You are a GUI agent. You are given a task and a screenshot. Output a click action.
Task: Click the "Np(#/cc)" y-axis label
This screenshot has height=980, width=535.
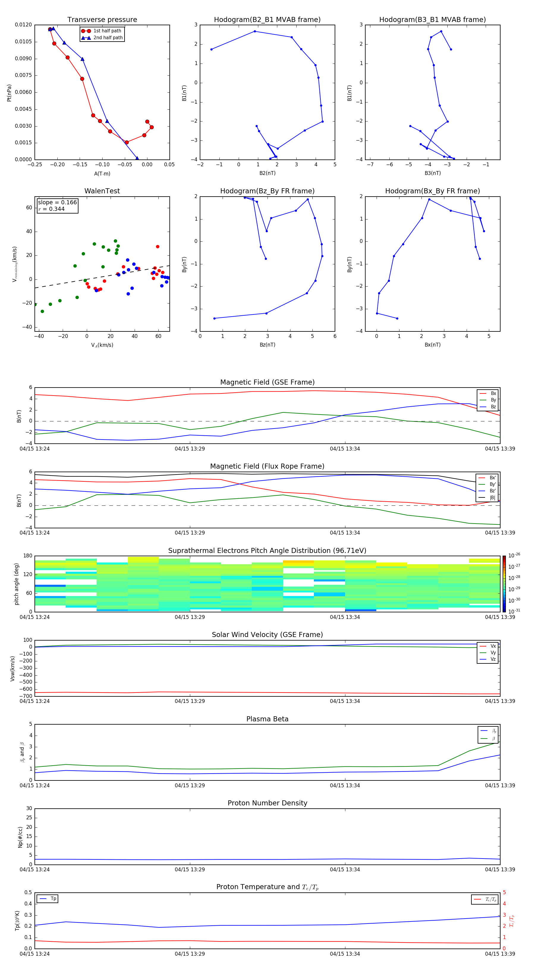point(20,837)
